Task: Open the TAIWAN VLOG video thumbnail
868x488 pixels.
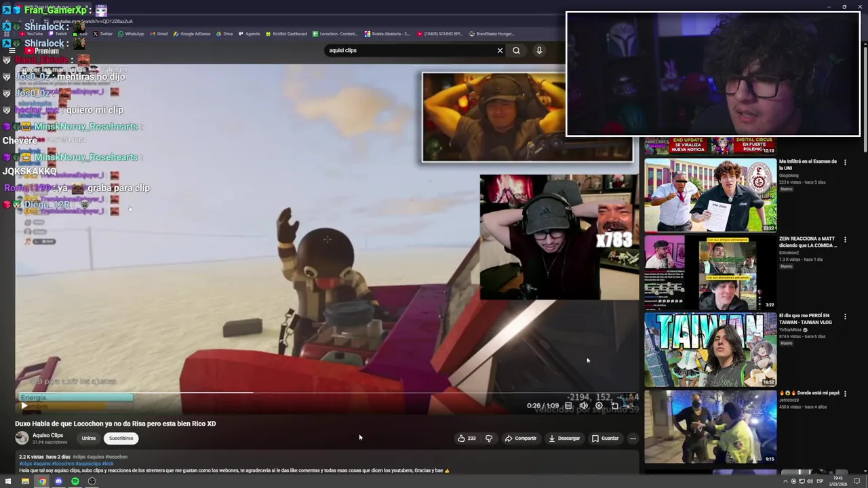Action: coord(710,350)
